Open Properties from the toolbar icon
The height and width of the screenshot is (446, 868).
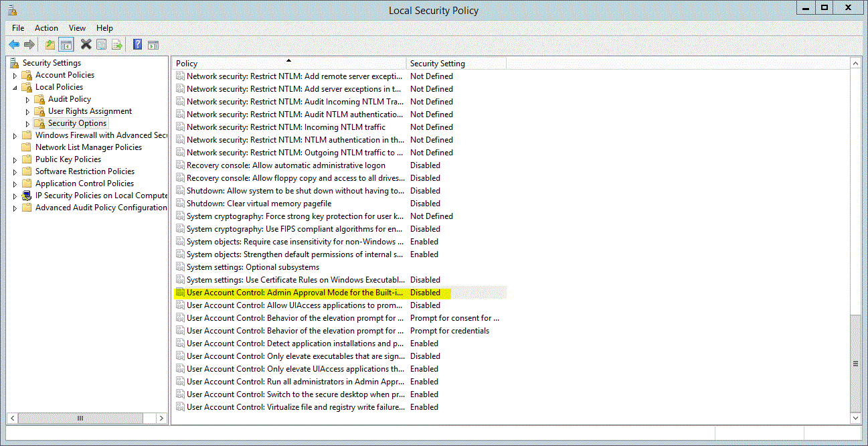[101, 45]
